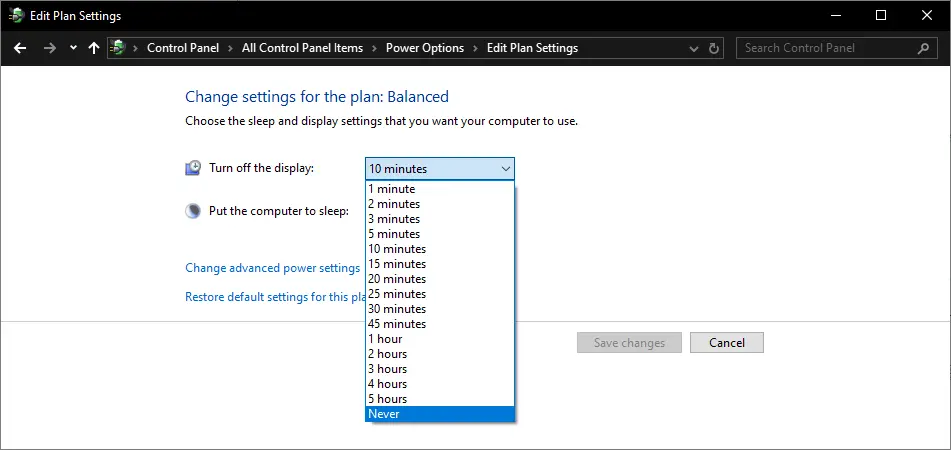The height and width of the screenshot is (450, 951).
Task: Click the chevron after All Control Panel Items
Action: point(375,48)
